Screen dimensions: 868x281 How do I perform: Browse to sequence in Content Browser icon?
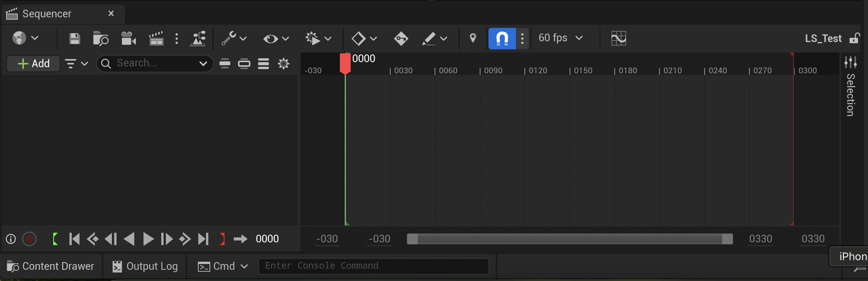101,39
